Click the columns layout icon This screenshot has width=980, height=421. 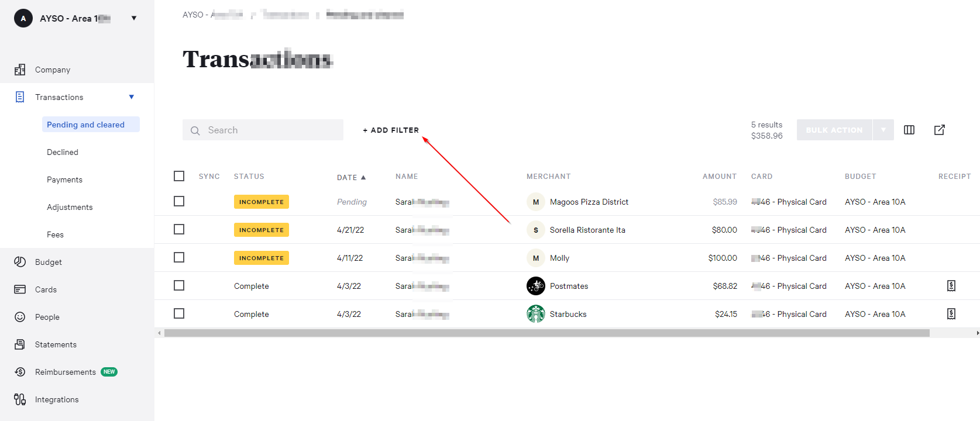point(909,130)
